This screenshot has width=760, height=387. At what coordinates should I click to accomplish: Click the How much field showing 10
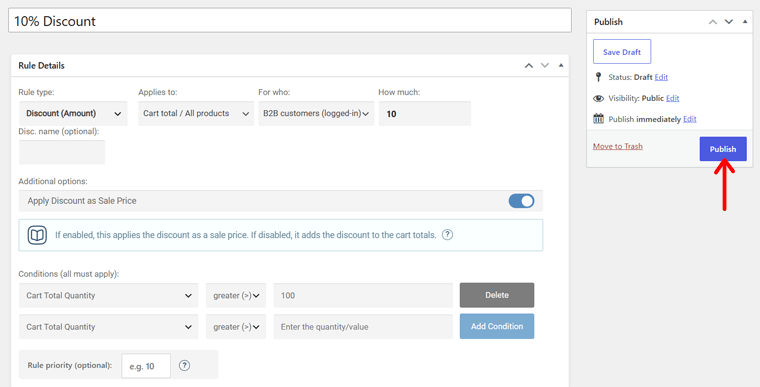[425, 113]
